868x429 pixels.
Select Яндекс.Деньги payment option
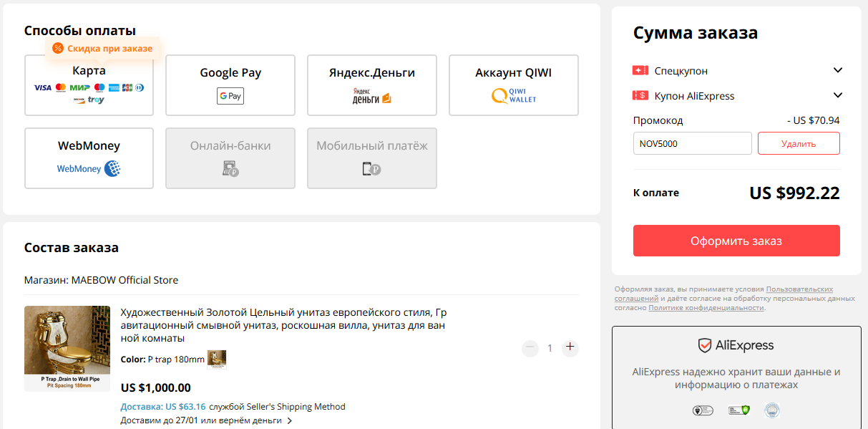372,85
